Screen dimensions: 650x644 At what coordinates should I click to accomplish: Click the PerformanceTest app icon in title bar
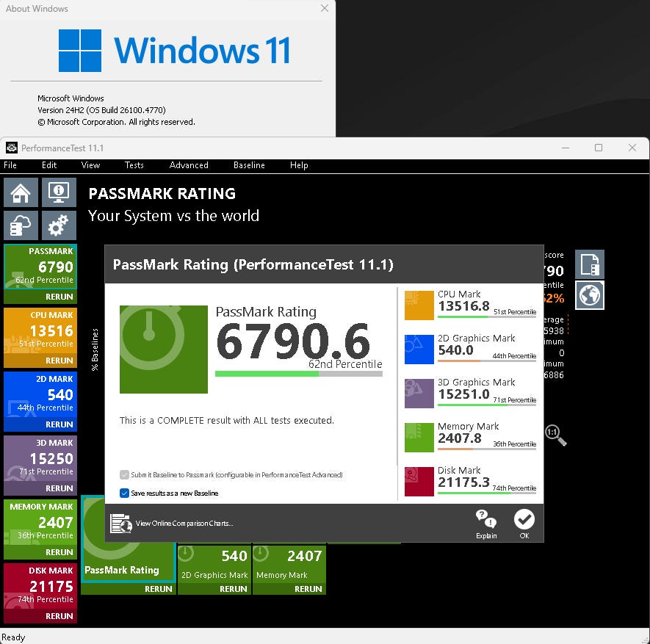point(12,148)
